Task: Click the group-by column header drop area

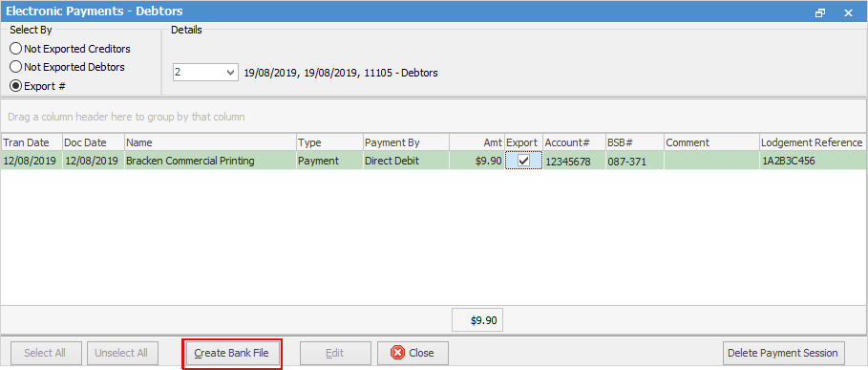Action: coord(434,117)
